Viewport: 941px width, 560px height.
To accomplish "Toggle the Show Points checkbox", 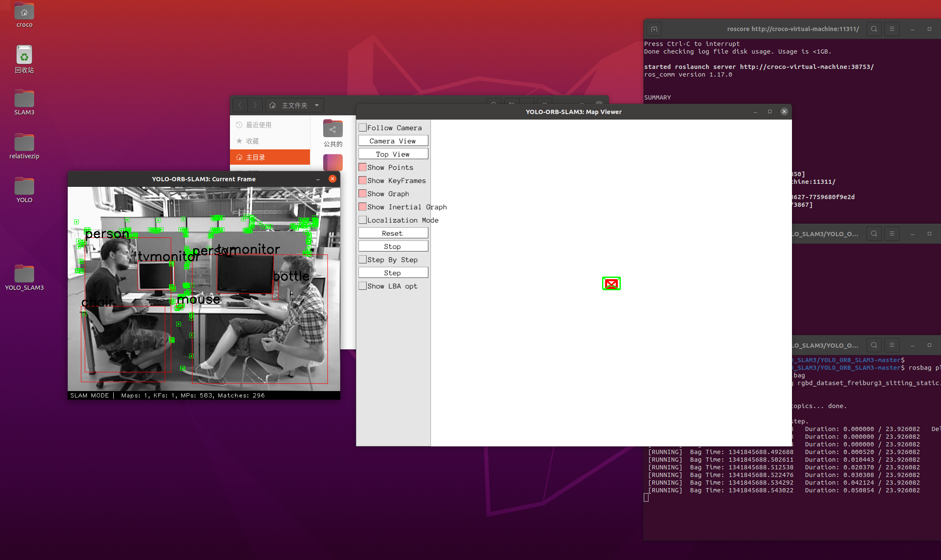I will point(363,167).
